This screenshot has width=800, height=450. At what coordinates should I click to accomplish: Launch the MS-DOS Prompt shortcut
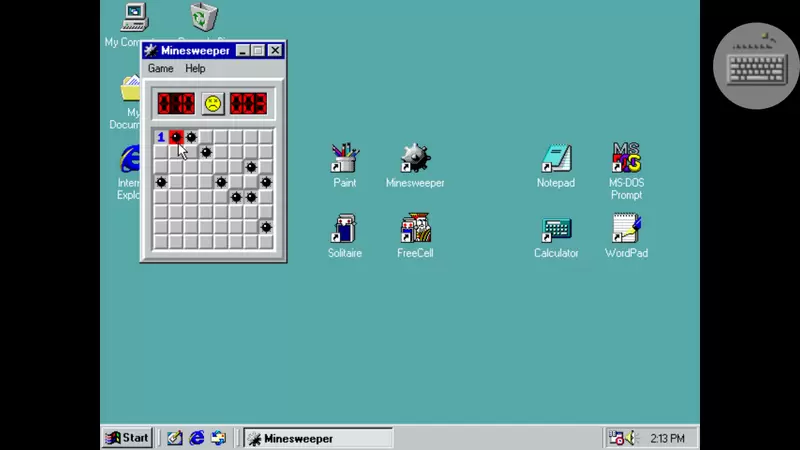click(x=626, y=159)
